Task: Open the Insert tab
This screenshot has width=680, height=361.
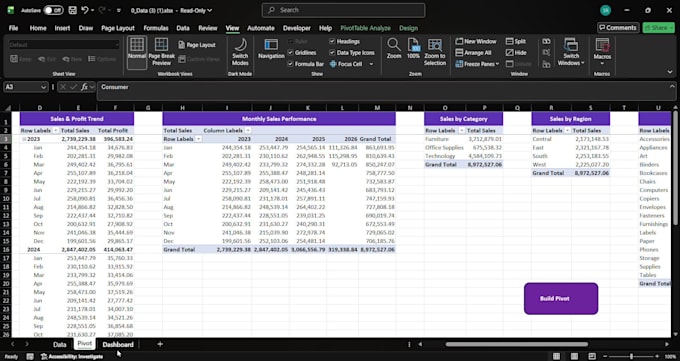Action: click(x=62, y=28)
